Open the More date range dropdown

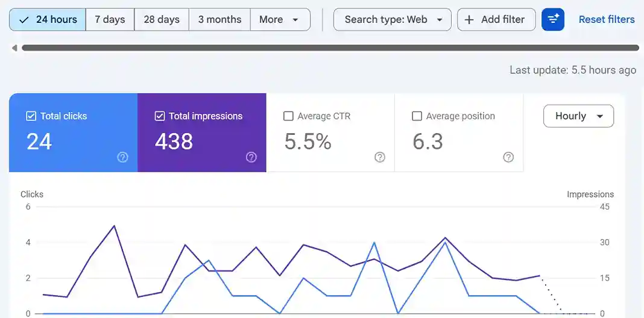point(280,19)
